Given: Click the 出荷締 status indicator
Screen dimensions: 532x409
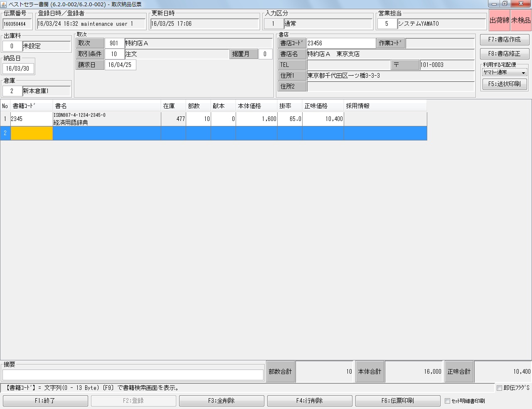Looking at the screenshot, I should pos(499,20).
